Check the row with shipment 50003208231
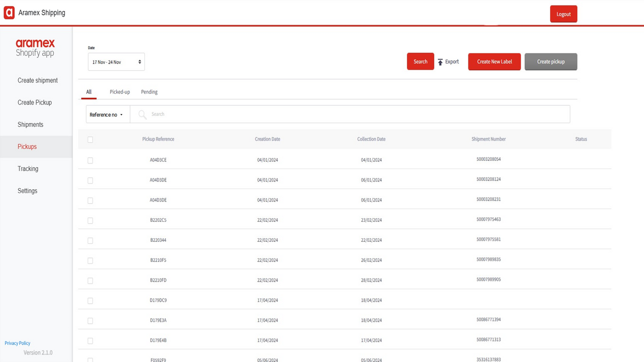The image size is (644, 362). pos(91,201)
